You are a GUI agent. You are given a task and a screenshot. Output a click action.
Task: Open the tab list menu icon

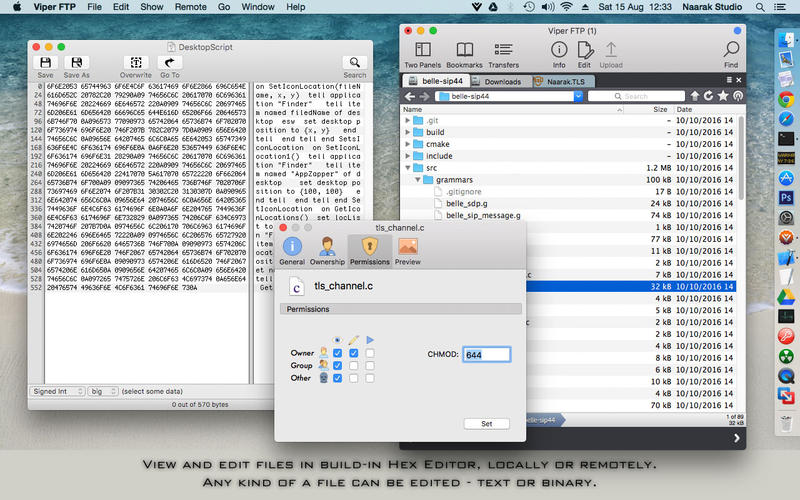(729, 80)
